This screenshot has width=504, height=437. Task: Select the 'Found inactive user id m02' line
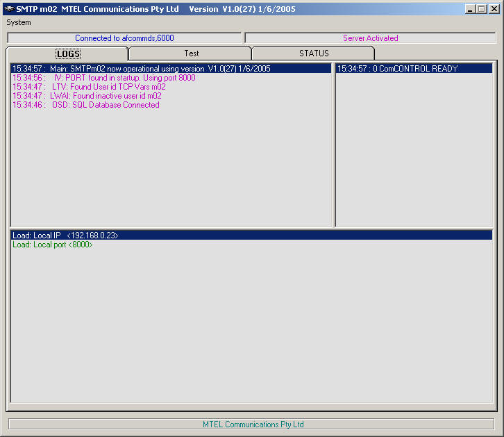tap(87, 96)
